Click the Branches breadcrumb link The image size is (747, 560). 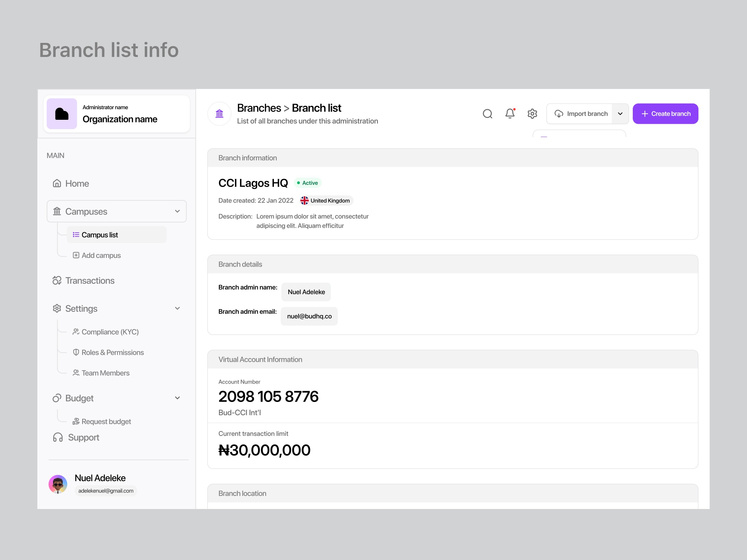259,108
